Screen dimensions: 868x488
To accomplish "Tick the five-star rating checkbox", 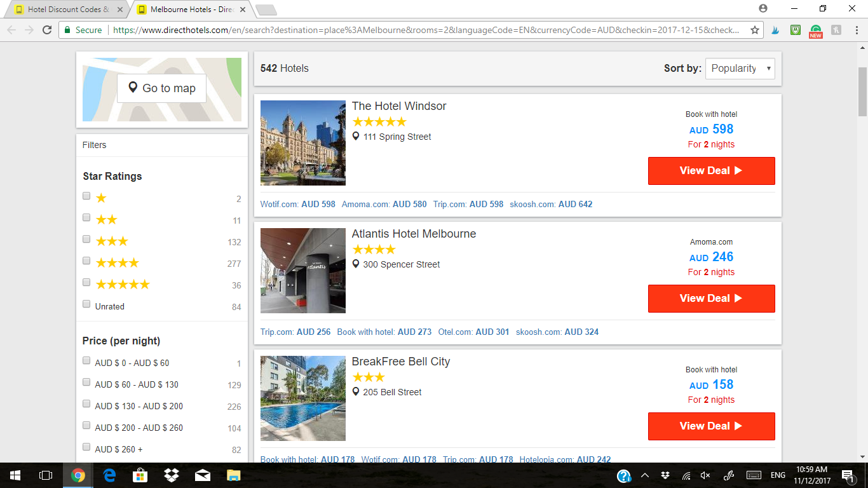I will (x=86, y=282).
